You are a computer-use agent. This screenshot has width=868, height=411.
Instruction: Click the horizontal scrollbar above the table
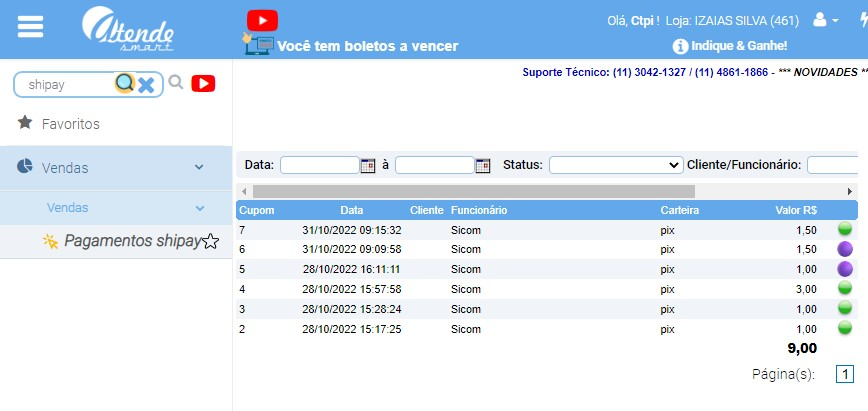pos(473,191)
